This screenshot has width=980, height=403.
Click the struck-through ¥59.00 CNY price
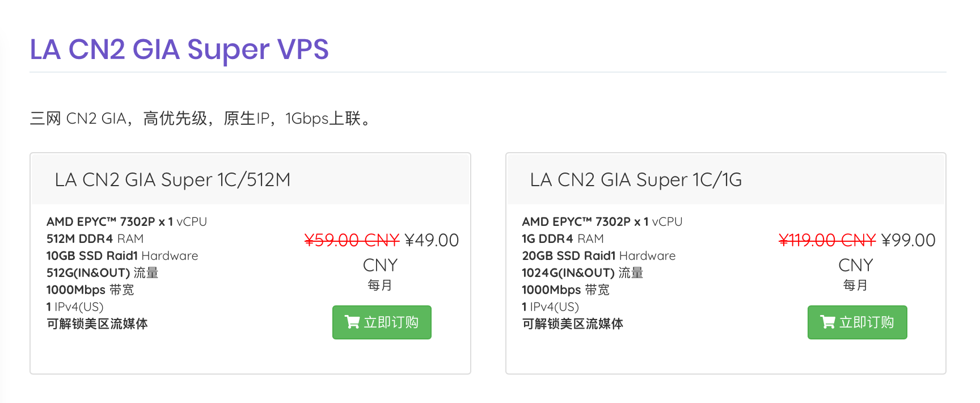pos(352,241)
